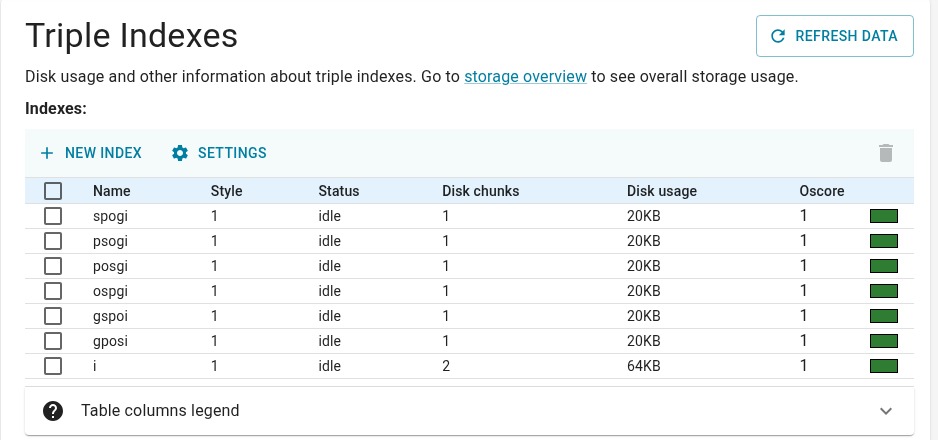Check the psogi row checkbox
Image resolution: width=938 pixels, height=440 pixels.
click(53, 241)
